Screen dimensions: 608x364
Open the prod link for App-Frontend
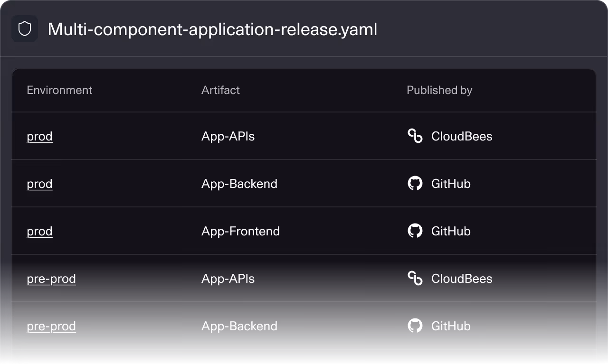pyautogui.click(x=39, y=231)
